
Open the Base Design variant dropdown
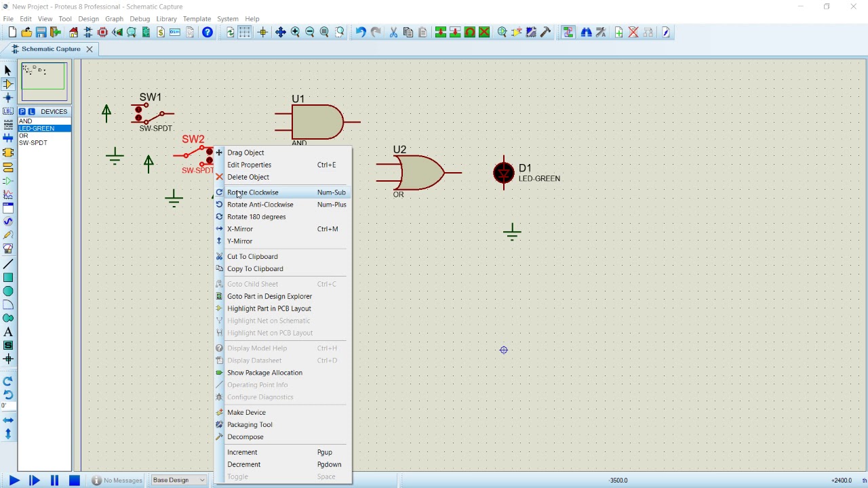tap(179, 480)
